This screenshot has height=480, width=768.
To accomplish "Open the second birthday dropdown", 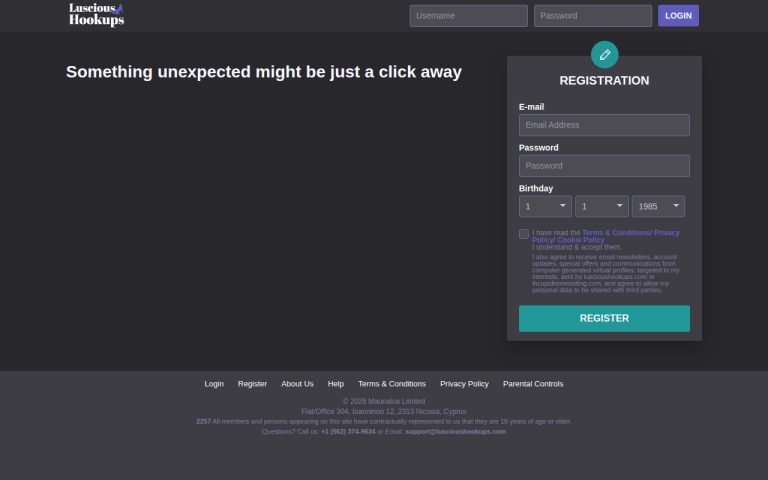I will [x=601, y=206].
